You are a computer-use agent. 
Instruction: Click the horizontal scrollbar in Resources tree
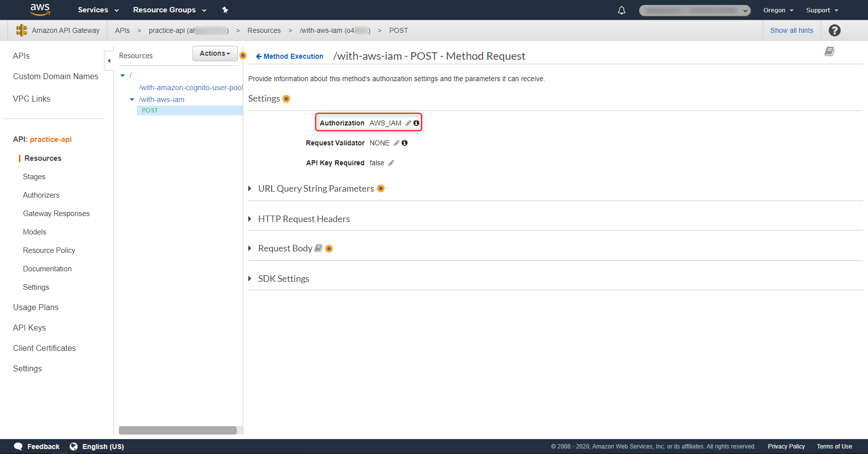178,430
